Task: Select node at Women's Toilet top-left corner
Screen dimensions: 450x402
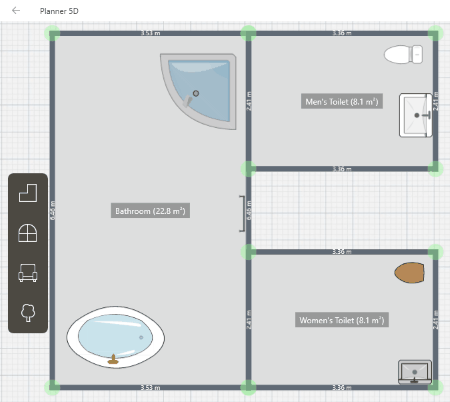Action: (x=248, y=252)
